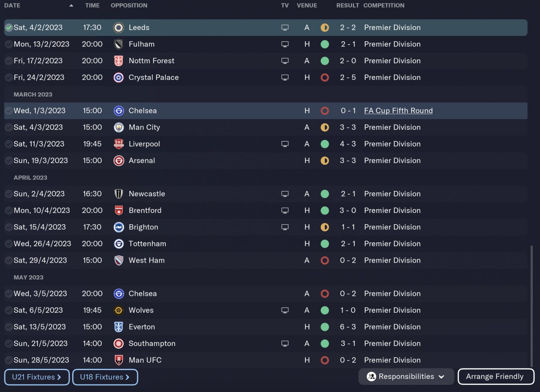Click the Crystal Palace club badge

click(119, 78)
